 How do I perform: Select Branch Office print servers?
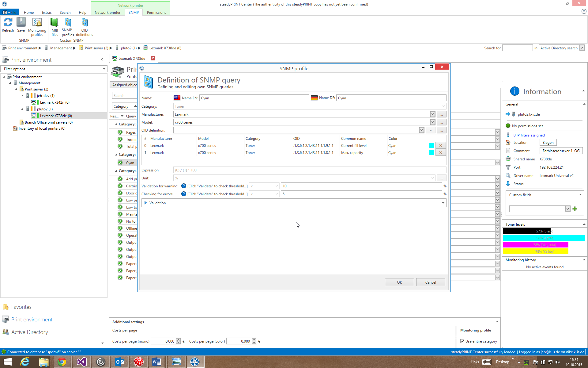click(x=48, y=122)
